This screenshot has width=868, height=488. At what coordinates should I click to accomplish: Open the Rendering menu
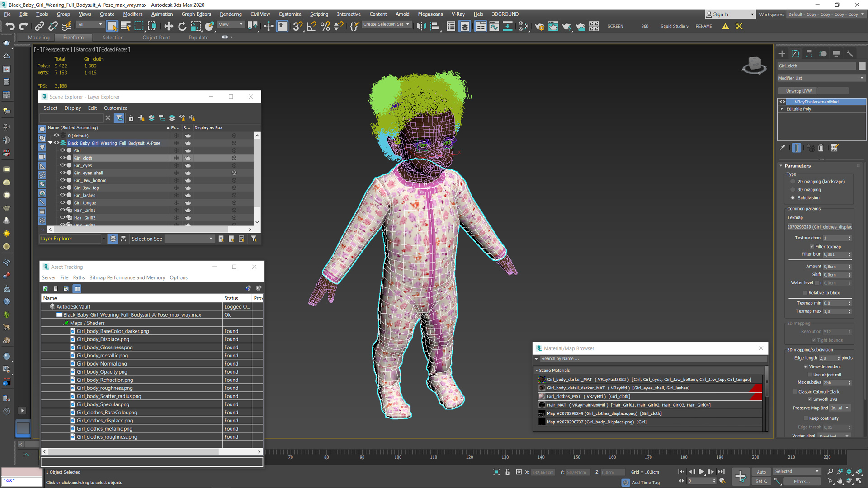click(x=231, y=14)
